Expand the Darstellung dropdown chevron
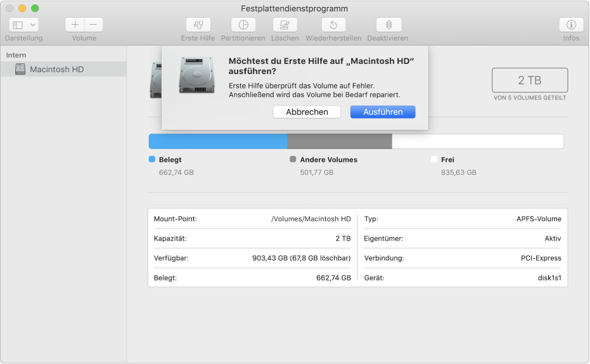This screenshot has height=364, width=590. 33,25
